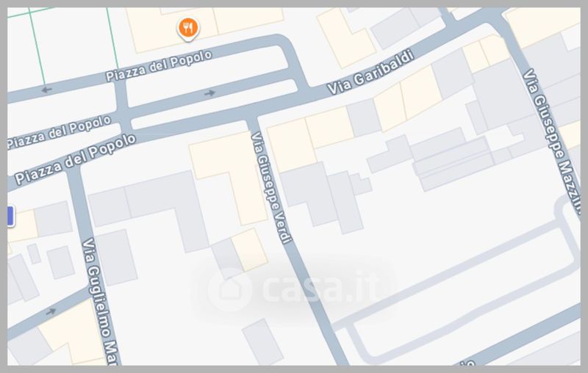Select the Via Garibaldi street label

click(370, 72)
